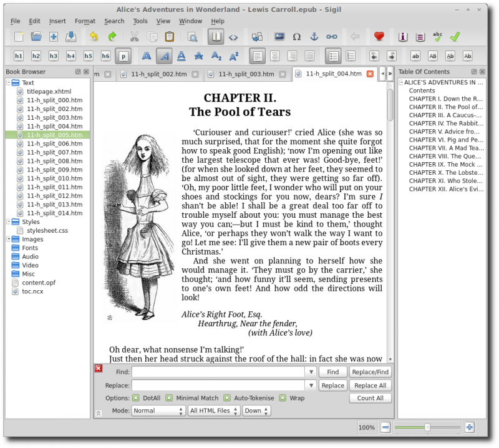
Task: Click inside the Find text field
Action: [218, 372]
